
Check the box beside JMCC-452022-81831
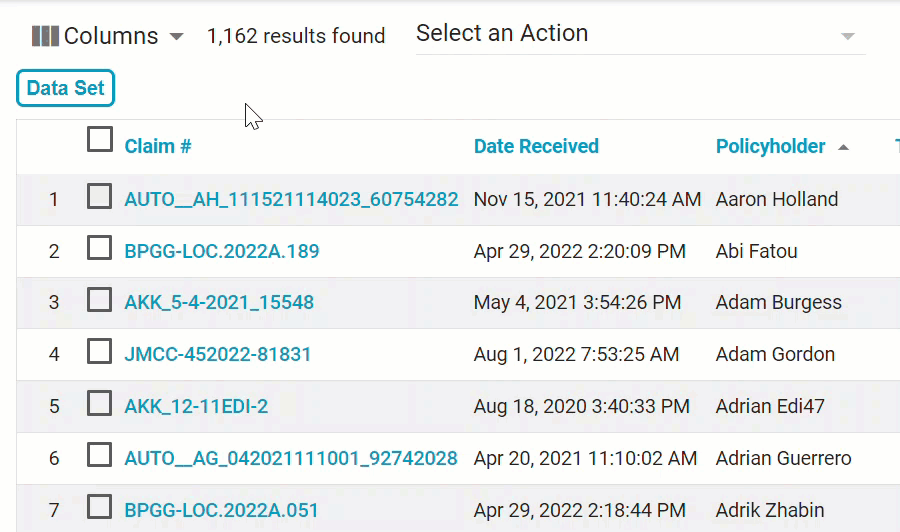[100, 353]
